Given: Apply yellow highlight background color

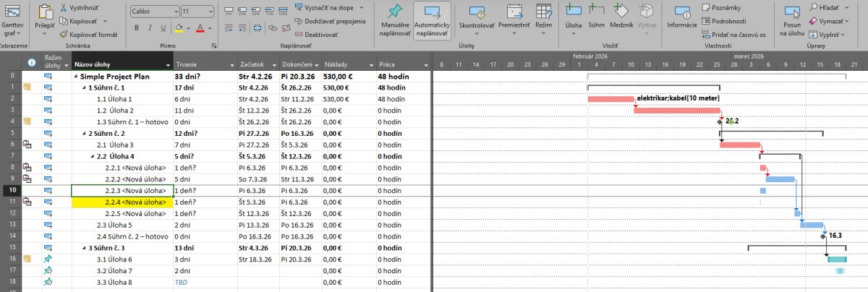Looking at the screenshot, I should click(x=180, y=28).
